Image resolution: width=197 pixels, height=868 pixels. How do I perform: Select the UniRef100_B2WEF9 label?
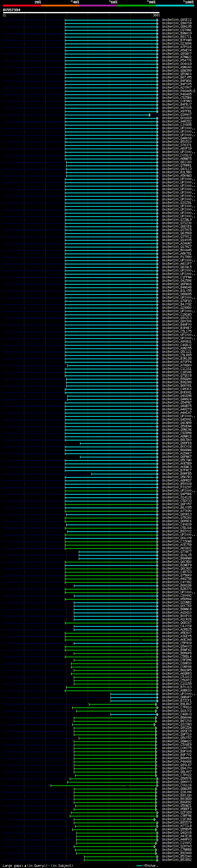177,565
